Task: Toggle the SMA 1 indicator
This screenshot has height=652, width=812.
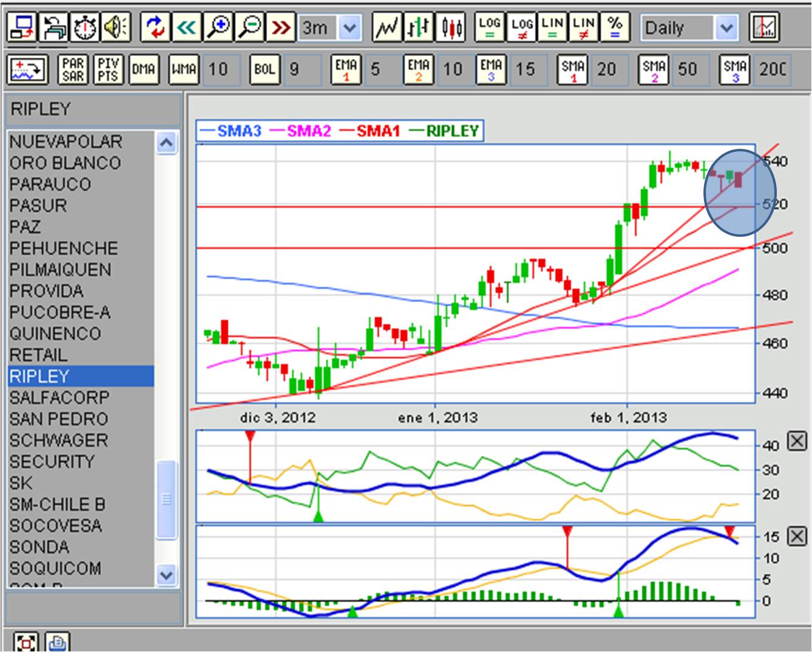Action: (x=573, y=70)
